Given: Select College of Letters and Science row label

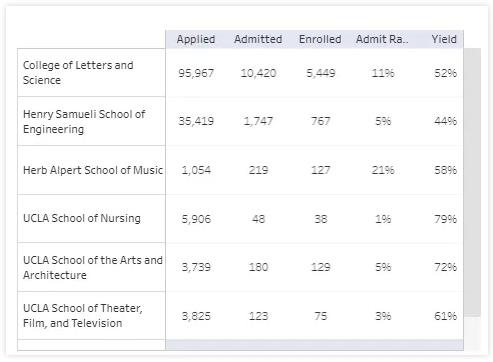Looking at the screenshot, I should click(x=78, y=73).
